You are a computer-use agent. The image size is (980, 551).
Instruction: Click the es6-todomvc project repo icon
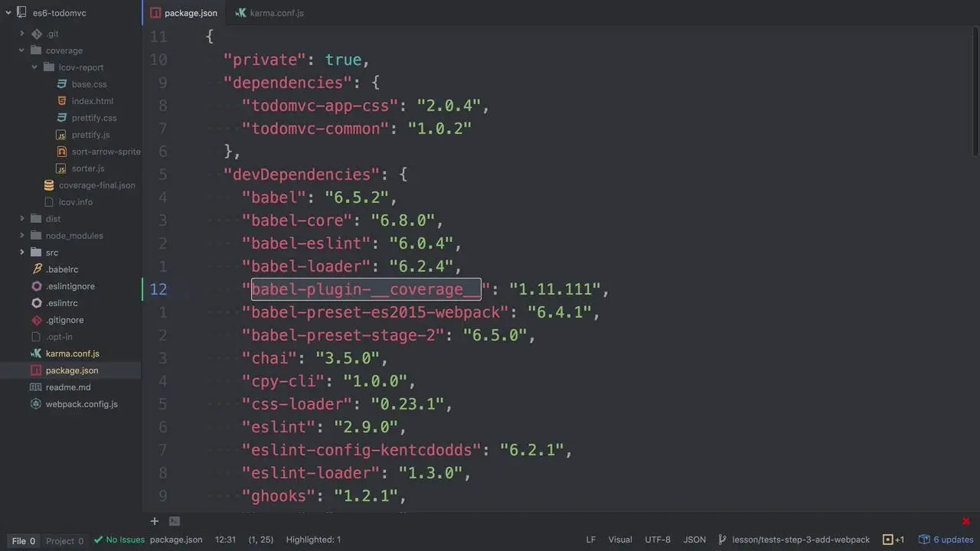pyautogui.click(x=22, y=13)
